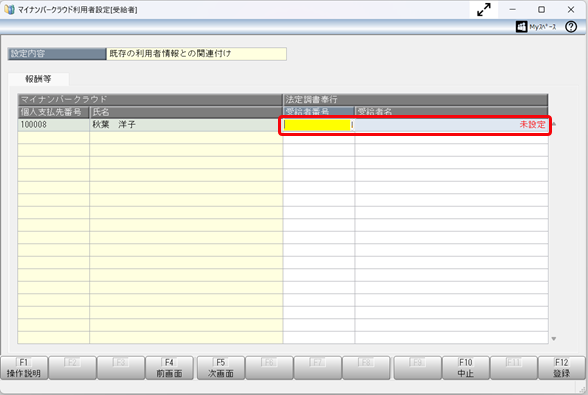Click the expand arrows icon in title bar
This screenshot has width=588, height=395.
(484, 10)
